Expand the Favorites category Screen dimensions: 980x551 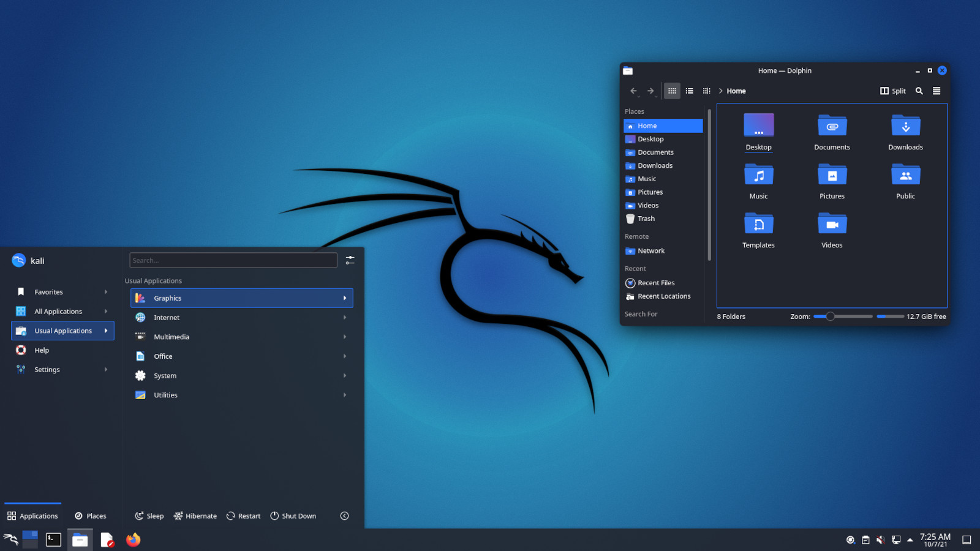62,292
